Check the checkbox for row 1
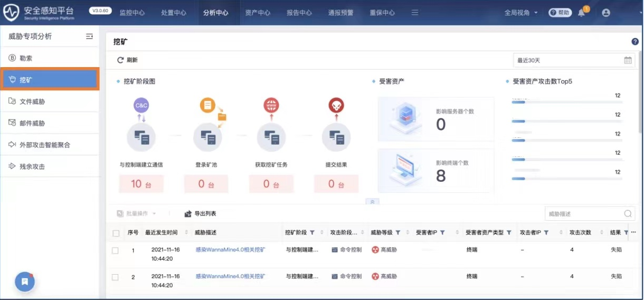 pyautogui.click(x=115, y=250)
